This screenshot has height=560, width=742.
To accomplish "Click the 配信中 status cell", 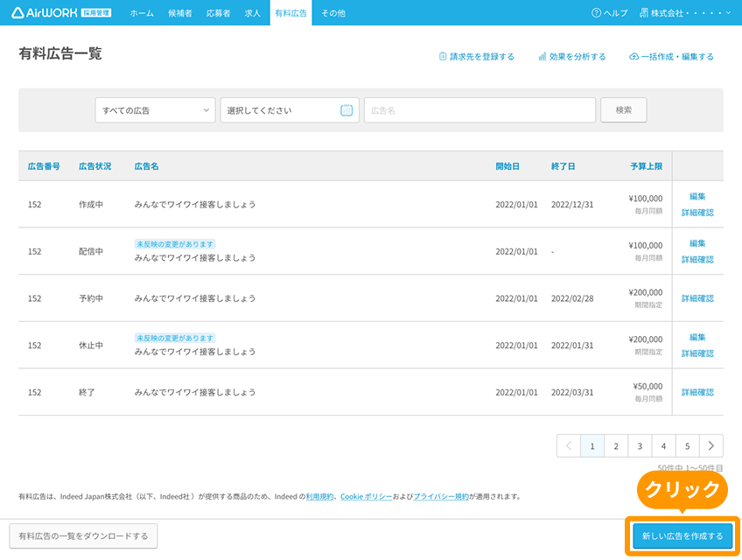I will [91, 251].
